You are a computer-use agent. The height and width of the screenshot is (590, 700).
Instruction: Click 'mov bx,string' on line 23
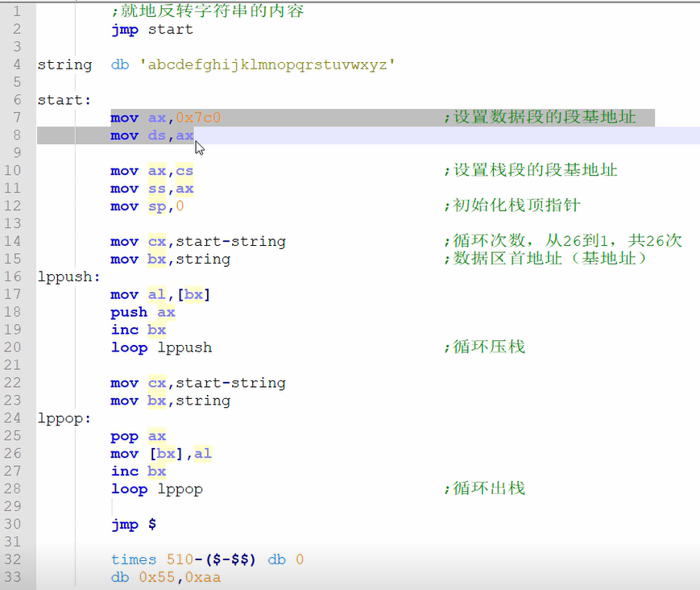click(171, 401)
